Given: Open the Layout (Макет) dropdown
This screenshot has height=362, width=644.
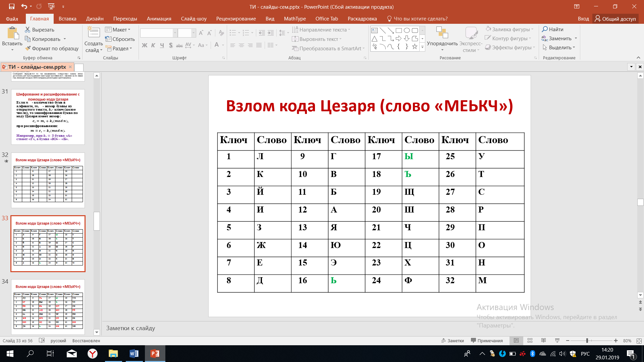Looking at the screenshot, I should pos(118,30).
